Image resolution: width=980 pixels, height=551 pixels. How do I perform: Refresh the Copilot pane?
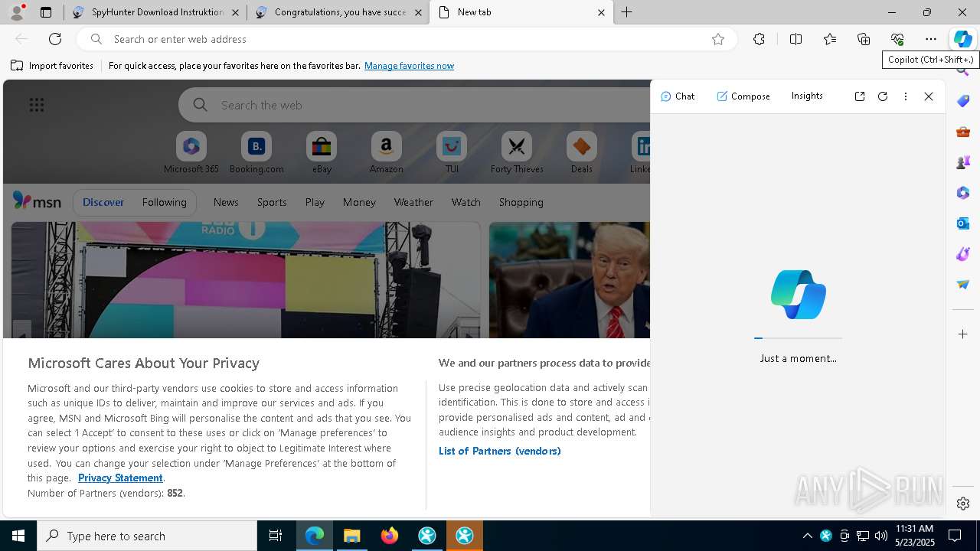pos(883,96)
